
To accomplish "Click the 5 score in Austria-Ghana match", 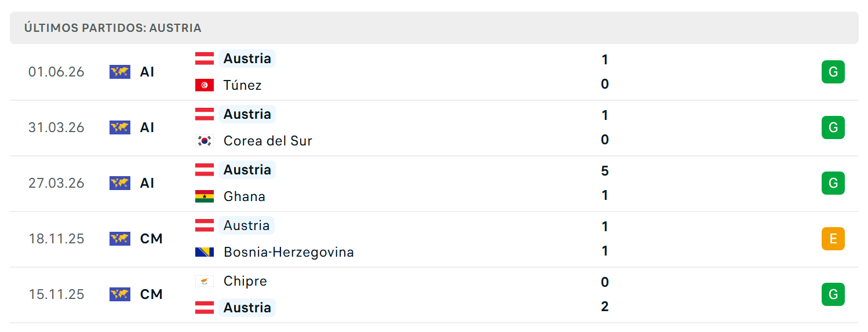I will click(x=605, y=171).
